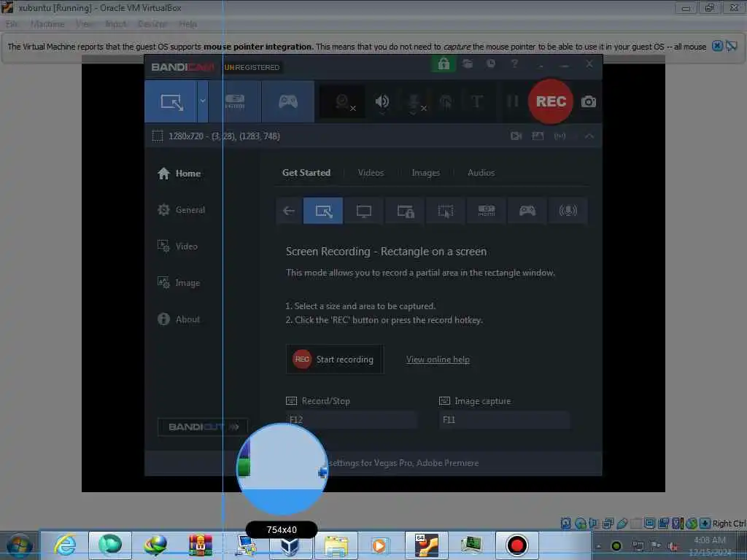Select the rectangle screen recording mode button
747x560 pixels.
point(171,101)
